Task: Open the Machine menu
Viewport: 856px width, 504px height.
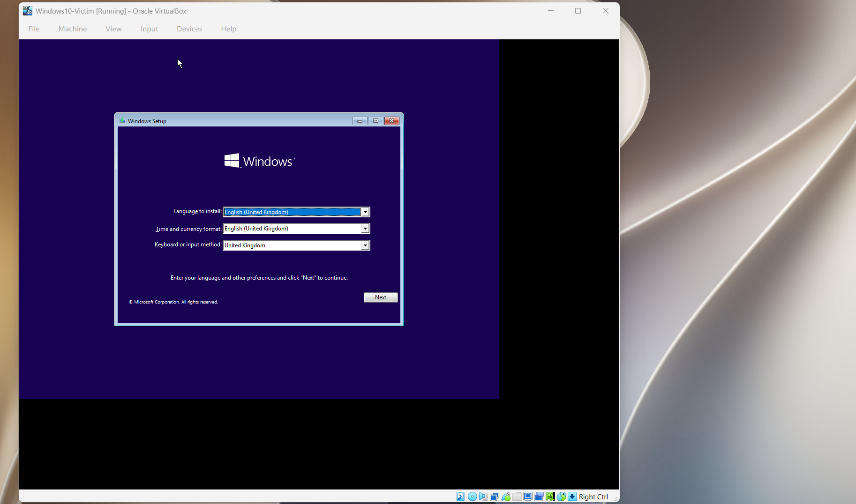Action: (x=73, y=29)
